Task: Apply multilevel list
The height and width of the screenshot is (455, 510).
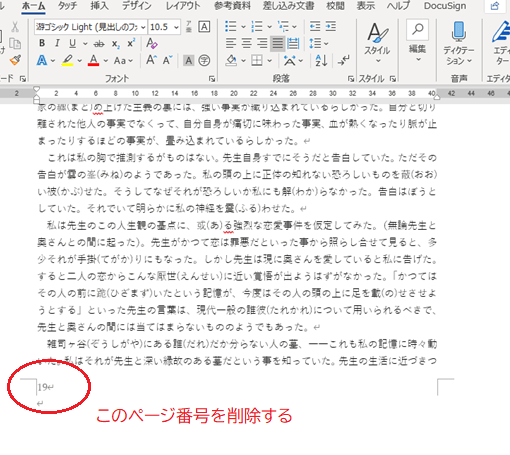Action: click(x=284, y=26)
